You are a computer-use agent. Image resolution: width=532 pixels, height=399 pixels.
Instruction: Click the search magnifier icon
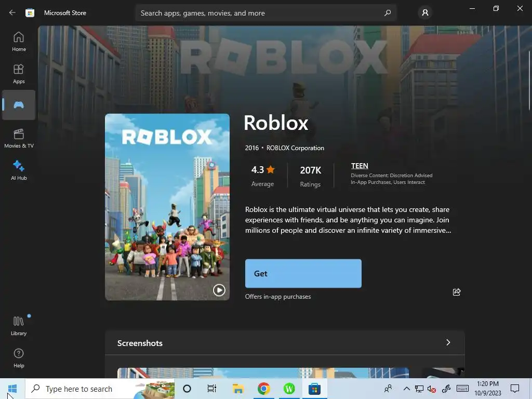(388, 13)
